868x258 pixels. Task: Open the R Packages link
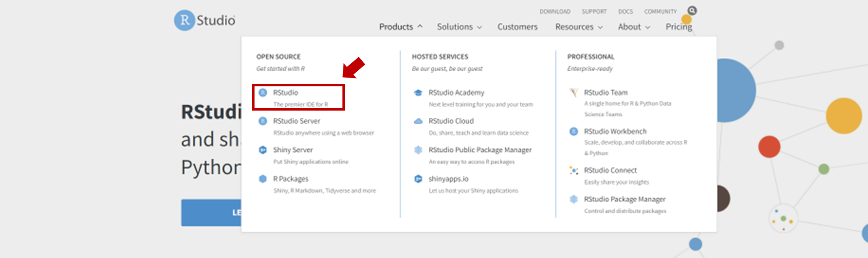pyautogui.click(x=290, y=179)
